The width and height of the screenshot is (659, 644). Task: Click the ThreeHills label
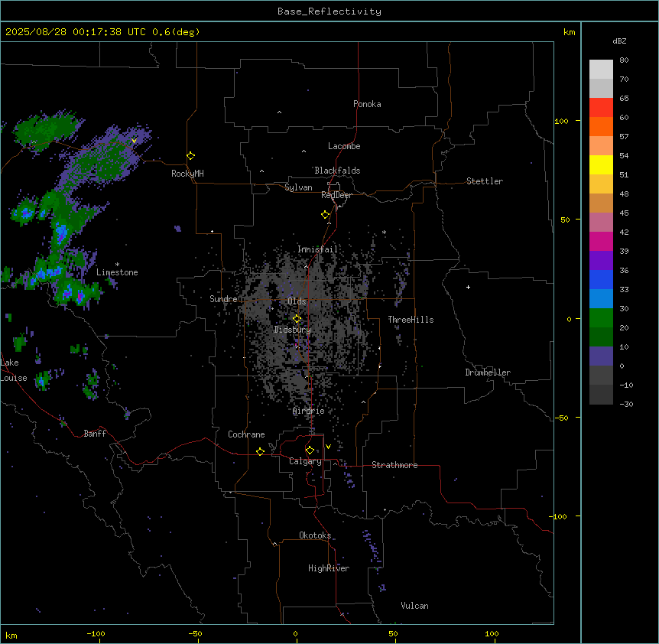411,320
